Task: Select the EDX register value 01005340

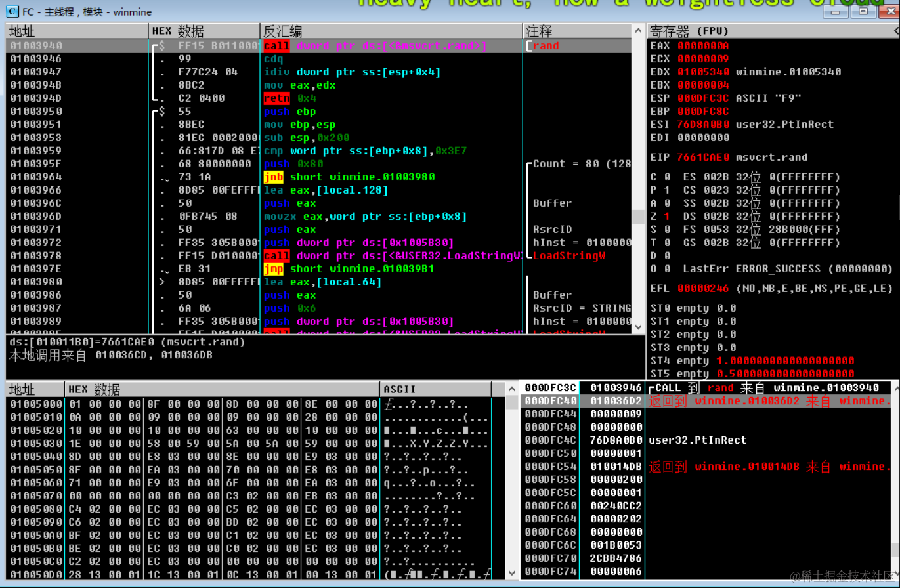Action: click(x=703, y=72)
